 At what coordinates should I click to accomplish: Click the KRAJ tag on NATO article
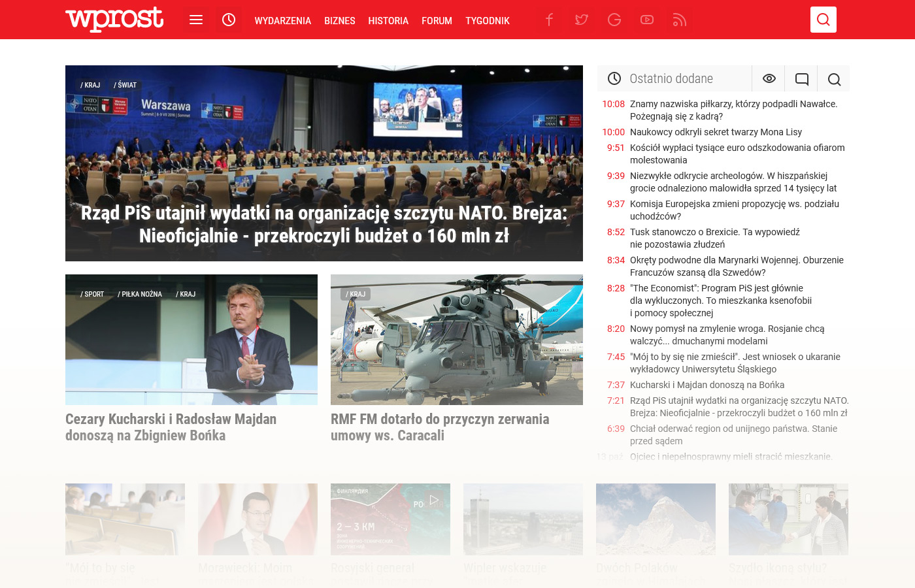(90, 85)
